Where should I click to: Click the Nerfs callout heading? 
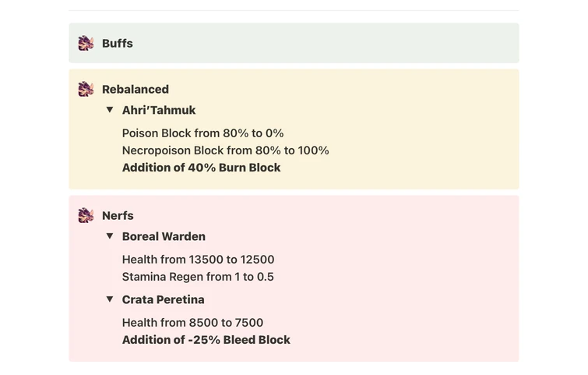pos(118,216)
